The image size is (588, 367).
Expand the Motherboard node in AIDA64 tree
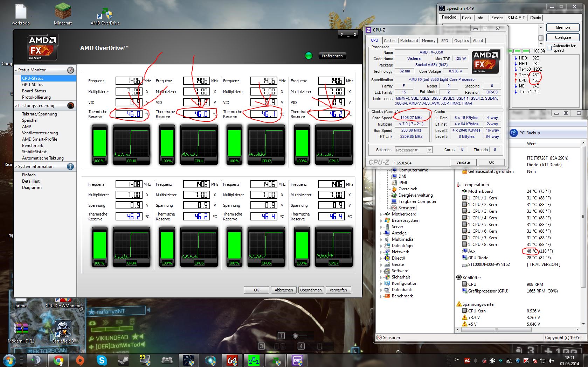click(381, 214)
